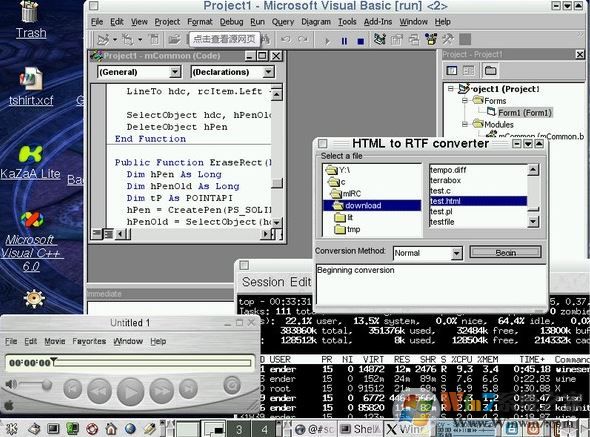Open the General object dropdown

coord(175,72)
